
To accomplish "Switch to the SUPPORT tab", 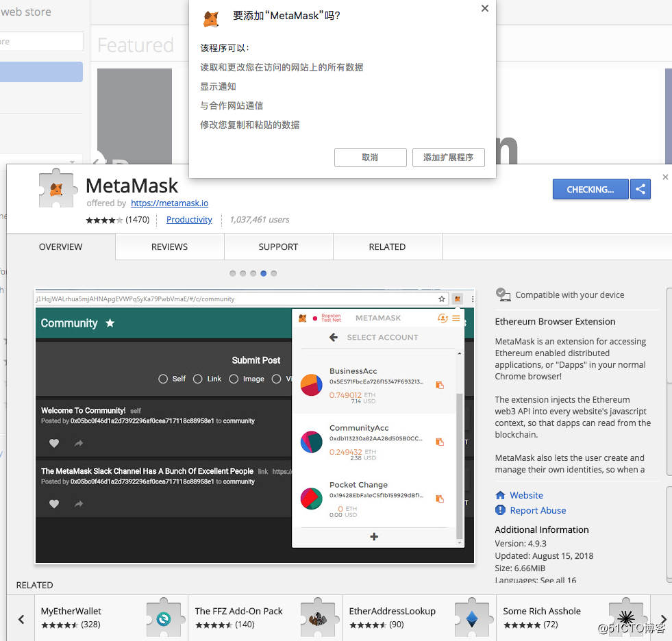I will (x=278, y=247).
